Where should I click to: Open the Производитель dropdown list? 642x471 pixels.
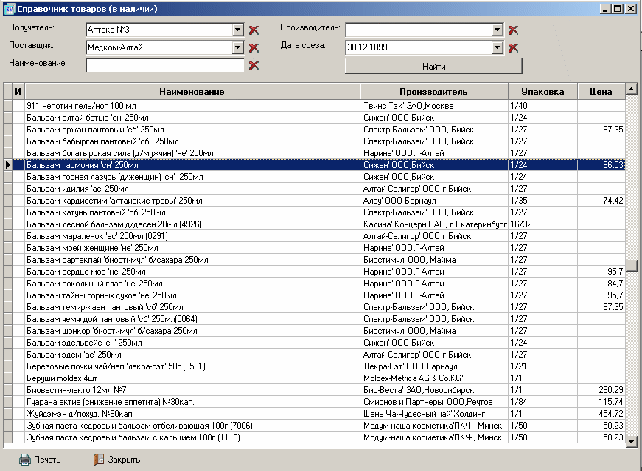(x=497, y=29)
